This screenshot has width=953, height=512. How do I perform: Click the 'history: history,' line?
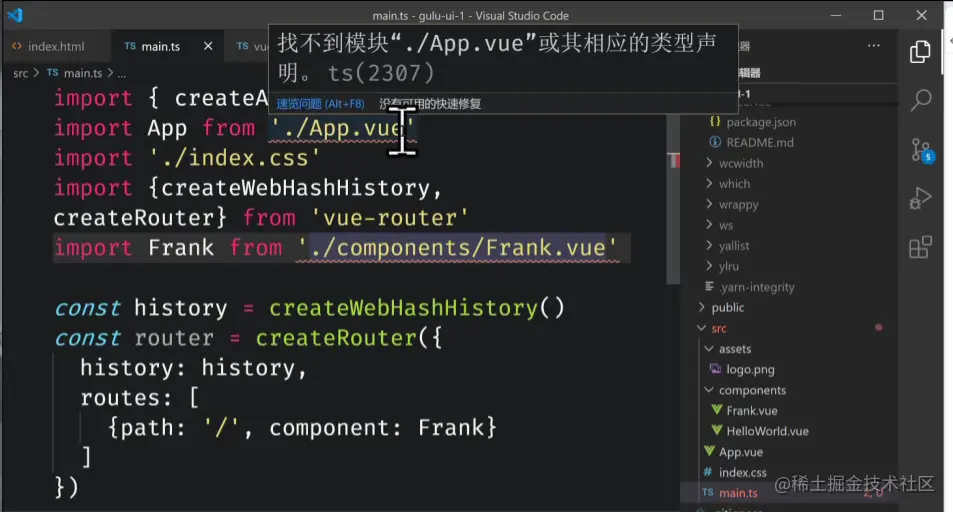[x=193, y=368]
